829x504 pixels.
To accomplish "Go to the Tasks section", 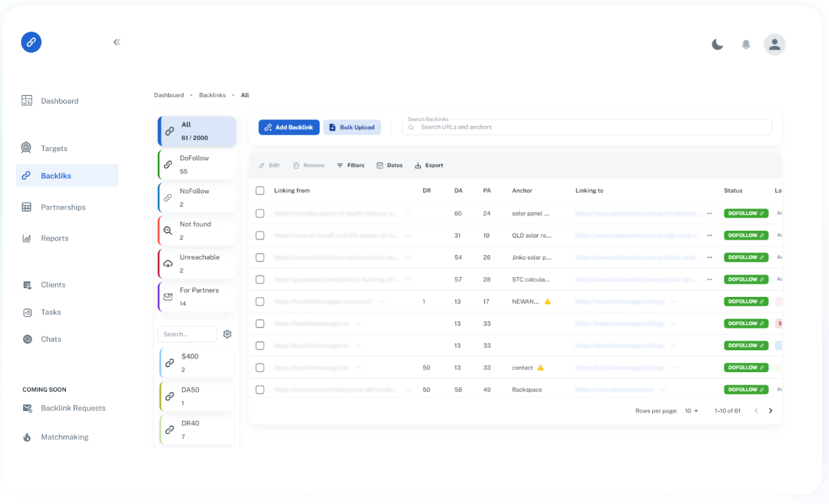I will tap(51, 311).
